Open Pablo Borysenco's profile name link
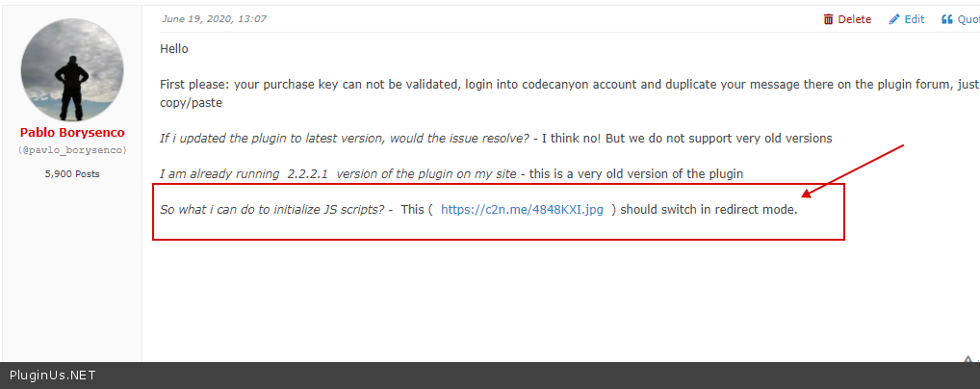The height and width of the screenshot is (389, 980). click(x=72, y=132)
